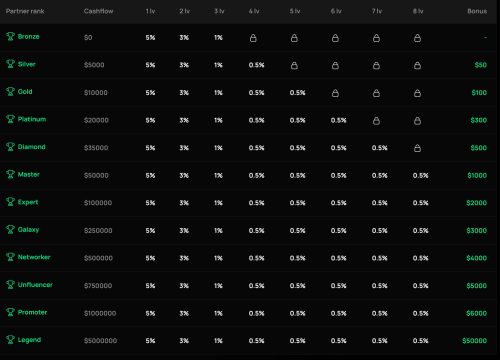This screenshot has width=500, height=360.
Task: Click the Silver rank trophy icon
Action: point(10,64)
